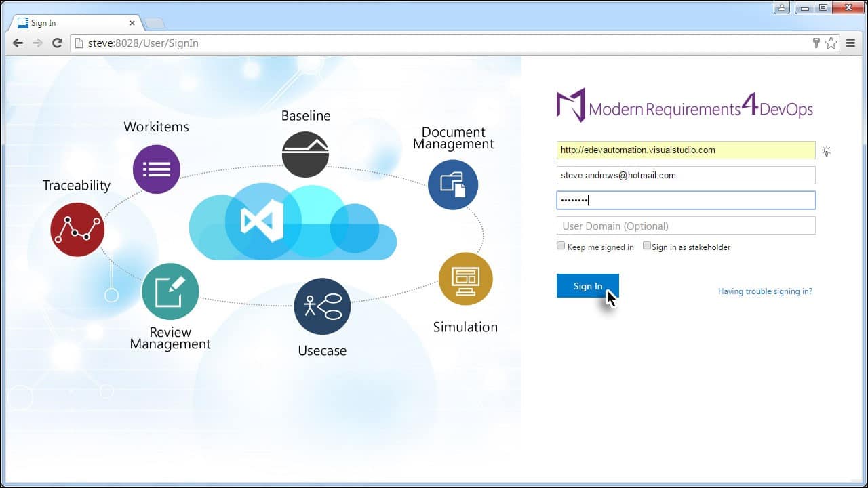Open the Chrome hamburger menu

(850, 43)
